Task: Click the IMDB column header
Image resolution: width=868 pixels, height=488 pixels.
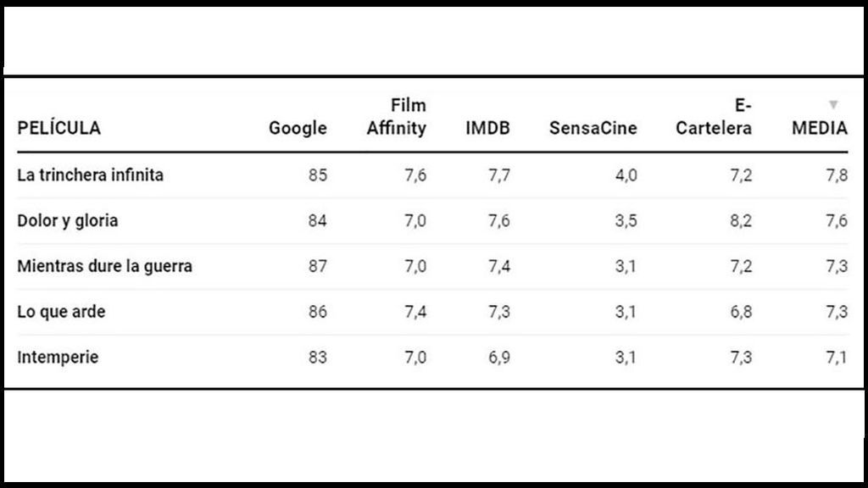Action: (487, 128)
